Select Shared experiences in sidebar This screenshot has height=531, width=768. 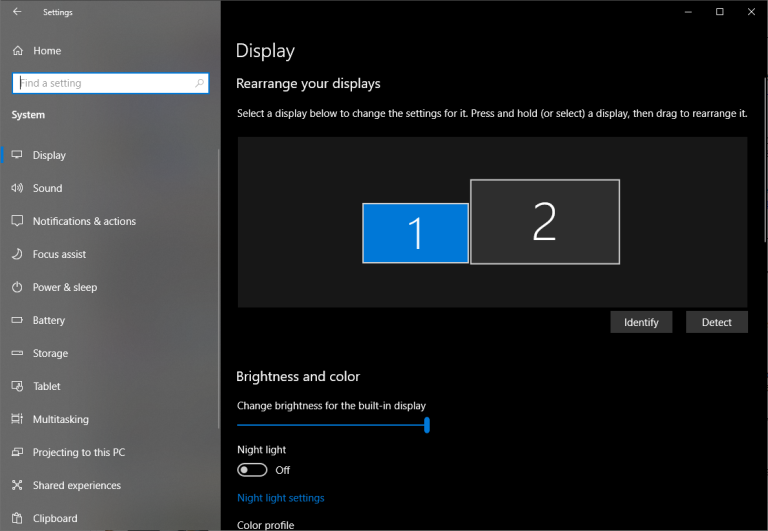(76, 485)
